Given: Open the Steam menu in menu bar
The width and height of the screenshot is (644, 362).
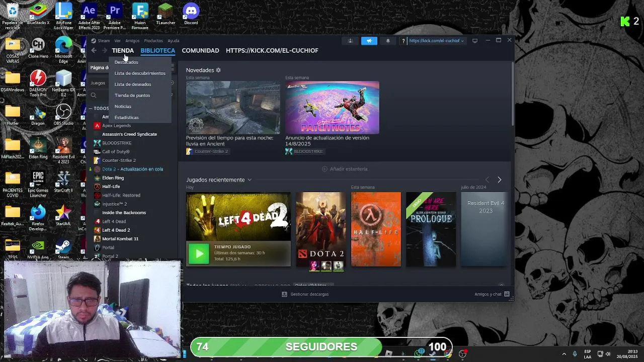Looking at the screenshot, I should [101, 41].
